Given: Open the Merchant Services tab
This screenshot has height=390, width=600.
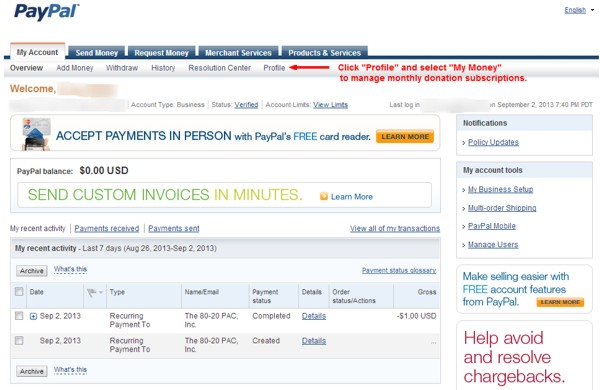Looking at the screenshot, I should (x=238, y=53).
